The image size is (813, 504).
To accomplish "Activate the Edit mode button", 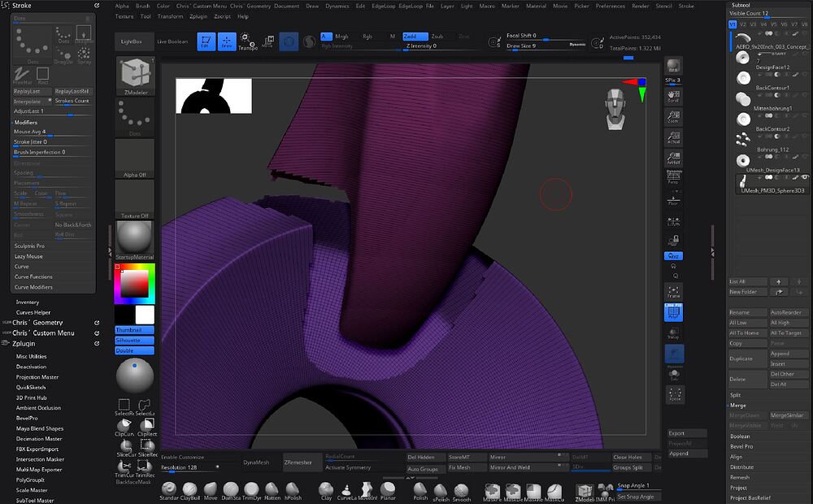I will (206, 41).
